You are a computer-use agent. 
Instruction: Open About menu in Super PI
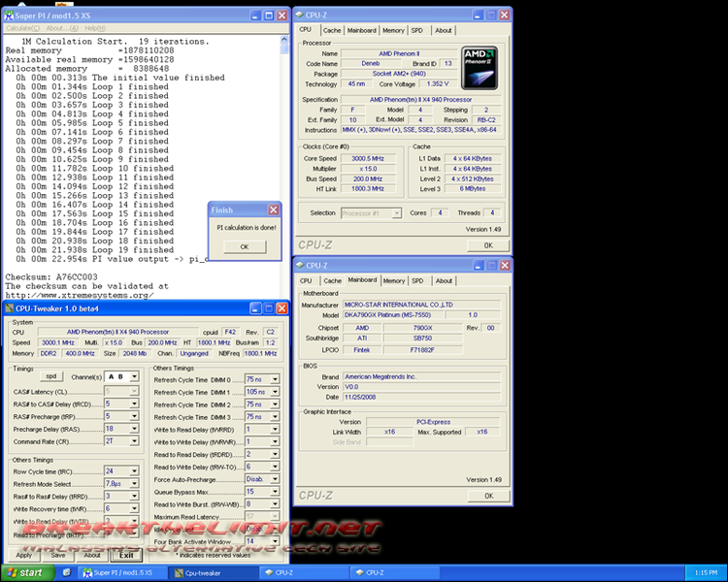62,28
